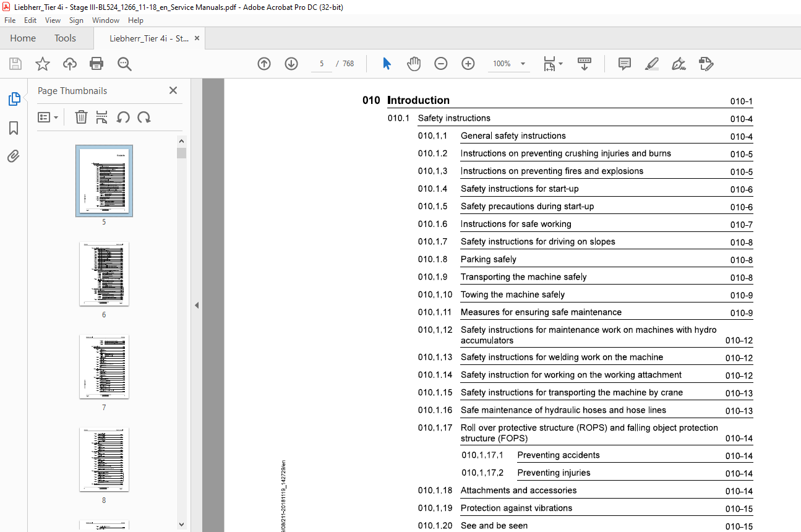The width and height of the screenshot is (801, 532).
Task: Click the upload to cloud icon
Action: pos(70,64)
